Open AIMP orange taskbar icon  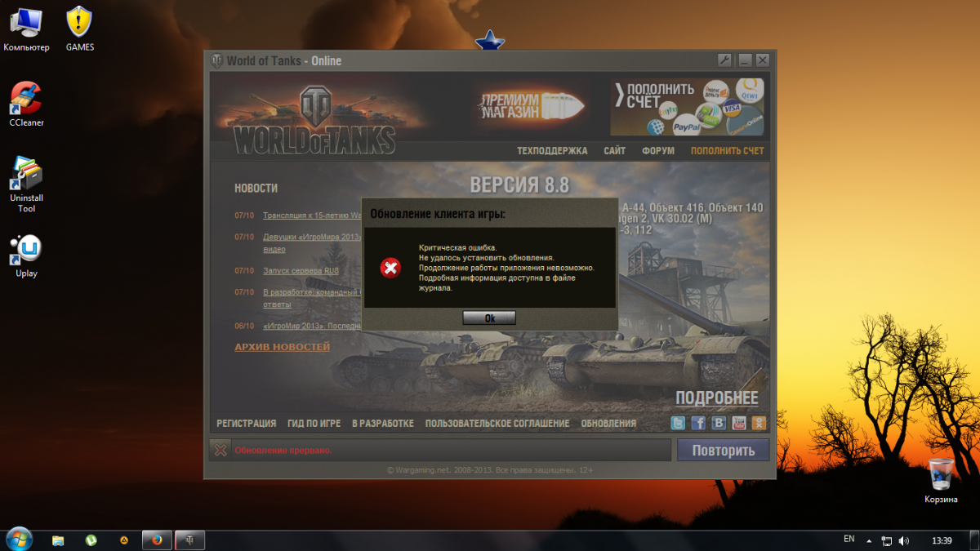coord(124,540)
